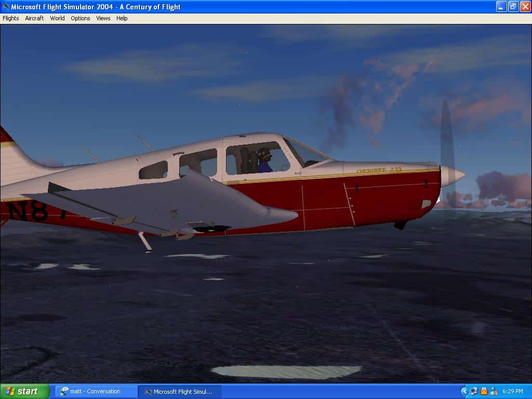Image resolution: width=532 pixels, height=399 pixels.
Task: Close the Flight Simulator window
Action: 525,7
